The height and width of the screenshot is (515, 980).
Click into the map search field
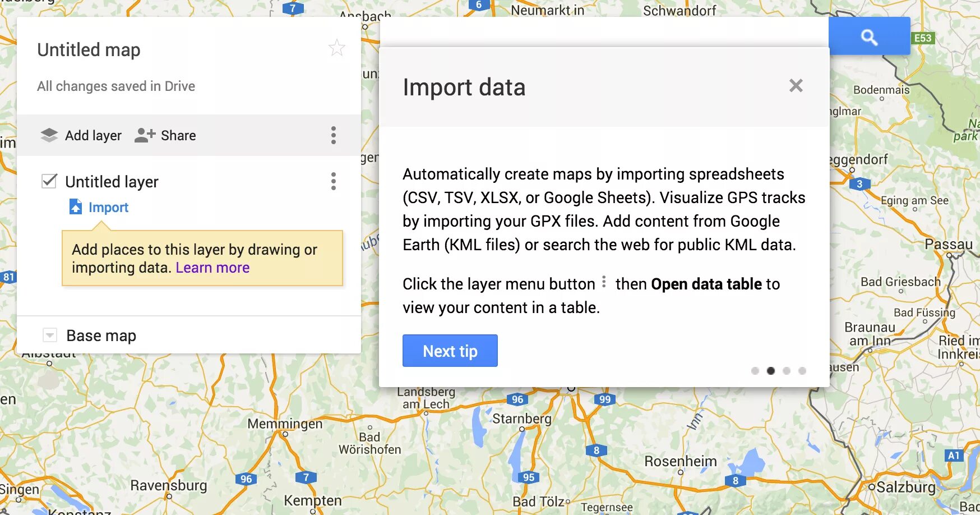[x=604, y=32]
